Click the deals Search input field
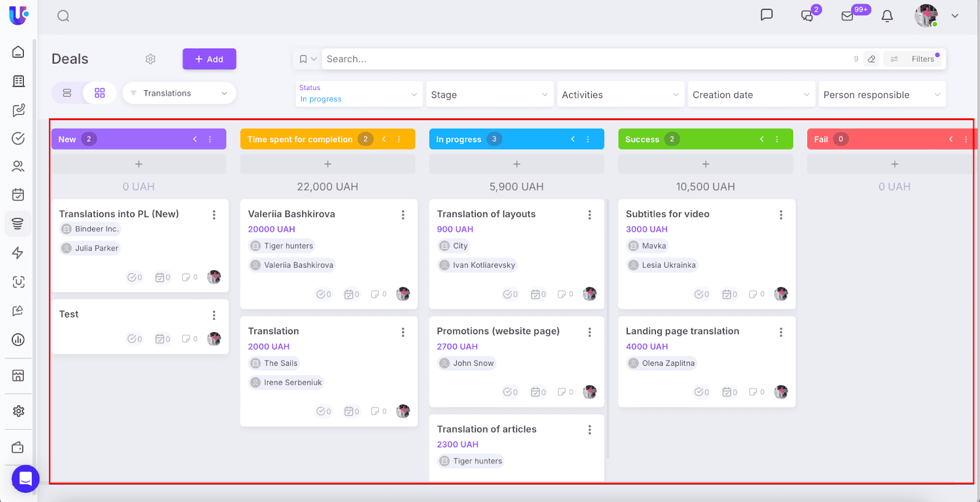Screen dimensions: 980x502 (582, 59)
